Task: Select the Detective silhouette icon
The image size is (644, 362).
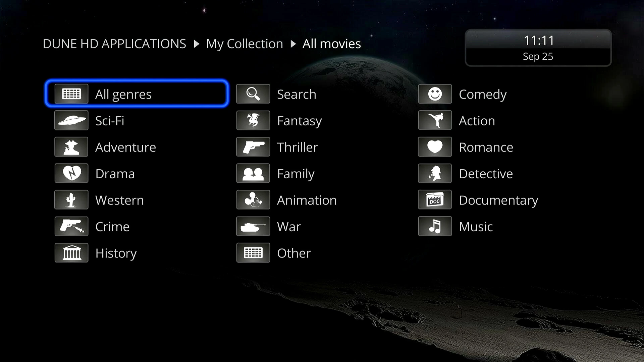Action: (435, 173)
